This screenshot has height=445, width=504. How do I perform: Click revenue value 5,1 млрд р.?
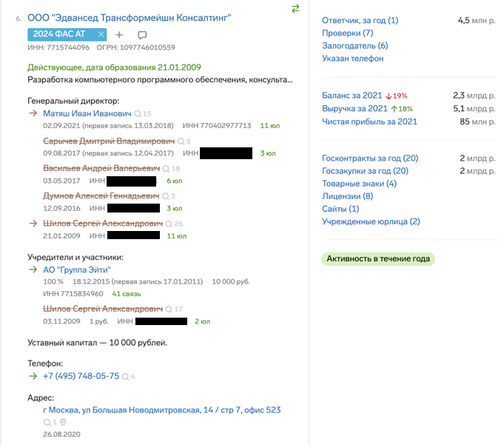coord(474,108)
